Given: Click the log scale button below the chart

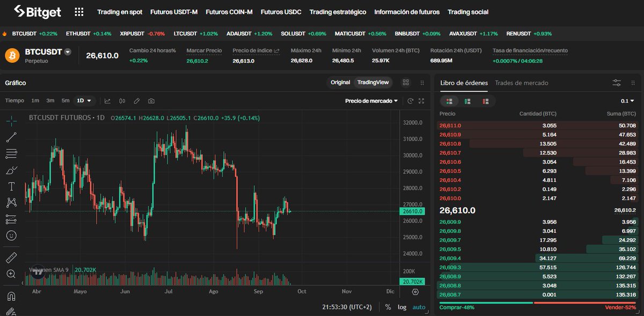Looking at the screenshot, I should click(x=402, y=307).
